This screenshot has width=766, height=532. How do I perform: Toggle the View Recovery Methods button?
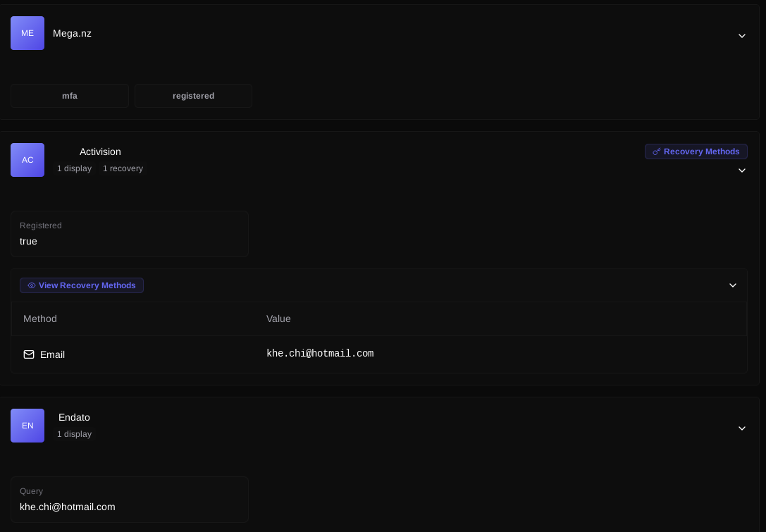(x=82, y=285)
